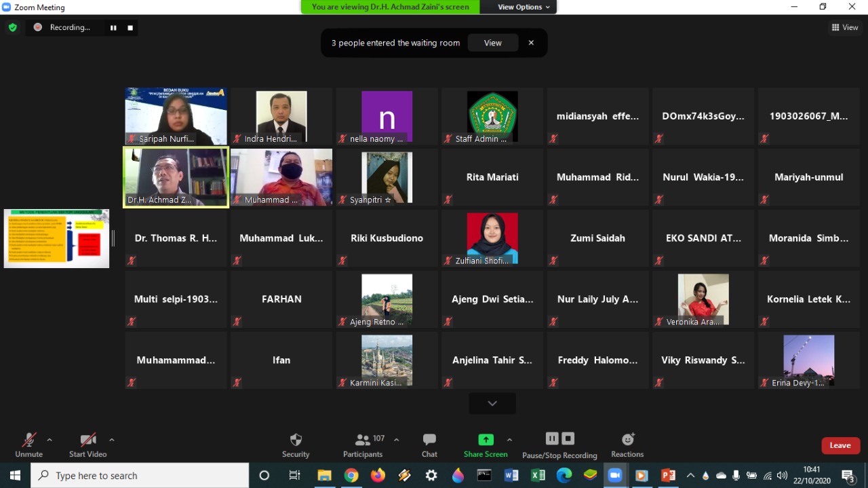
Task: Open the Chat panel
Action: click(429, 445)
